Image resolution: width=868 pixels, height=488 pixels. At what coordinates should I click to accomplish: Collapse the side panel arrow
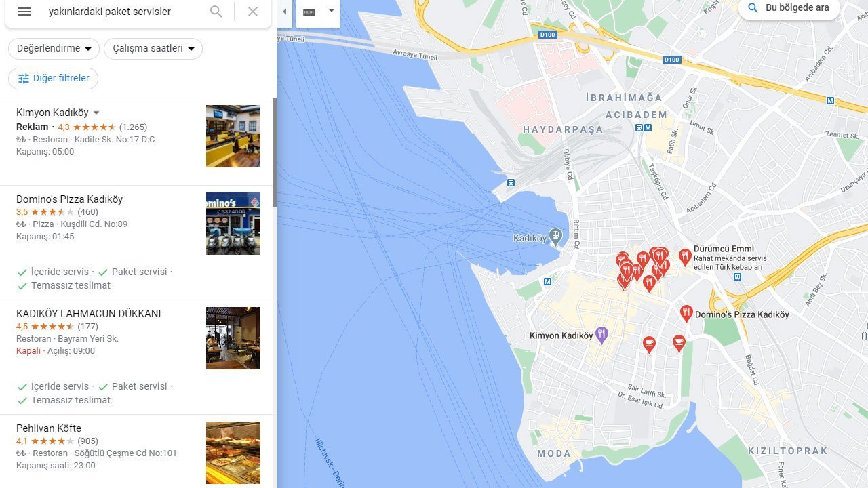[x=285, y=12]
